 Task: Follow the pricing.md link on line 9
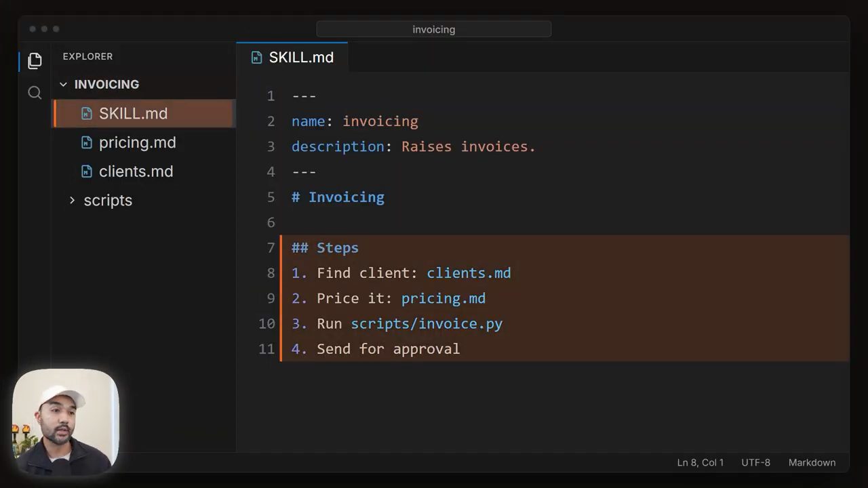coord(443,298)
